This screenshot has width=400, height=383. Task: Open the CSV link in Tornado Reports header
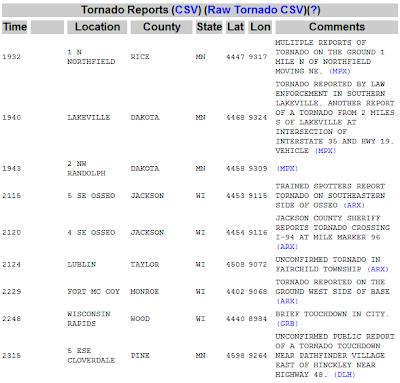[x=187, y=10]
